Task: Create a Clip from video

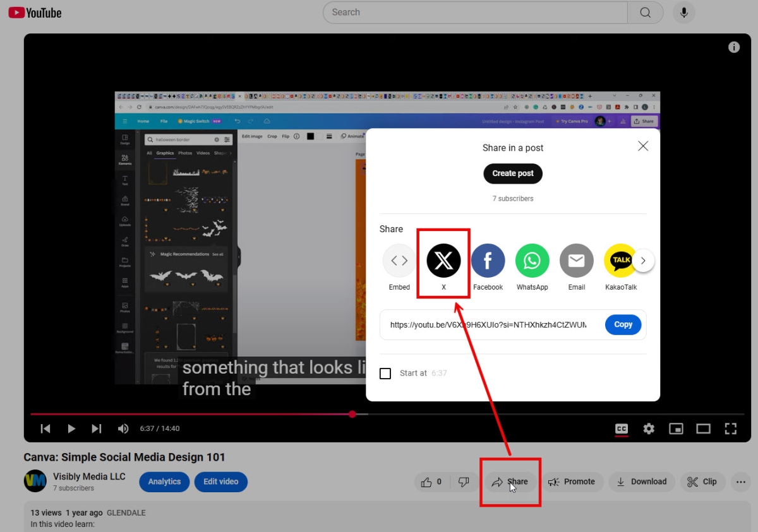Action: 702,482
